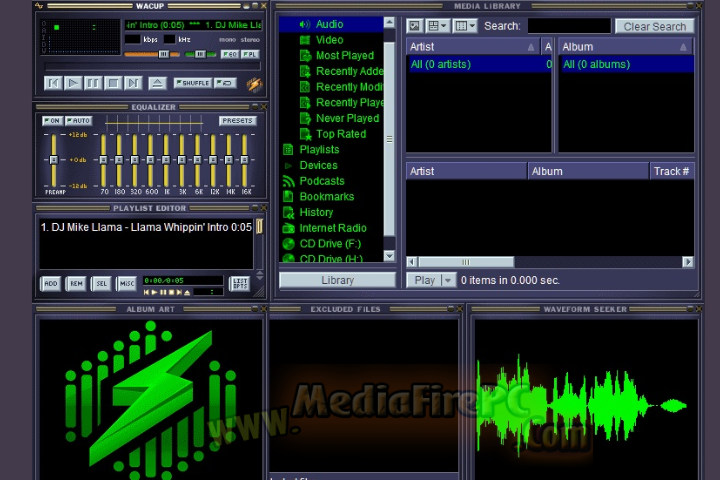
Task: Open the columns layout dropdown
Action: 465,26
